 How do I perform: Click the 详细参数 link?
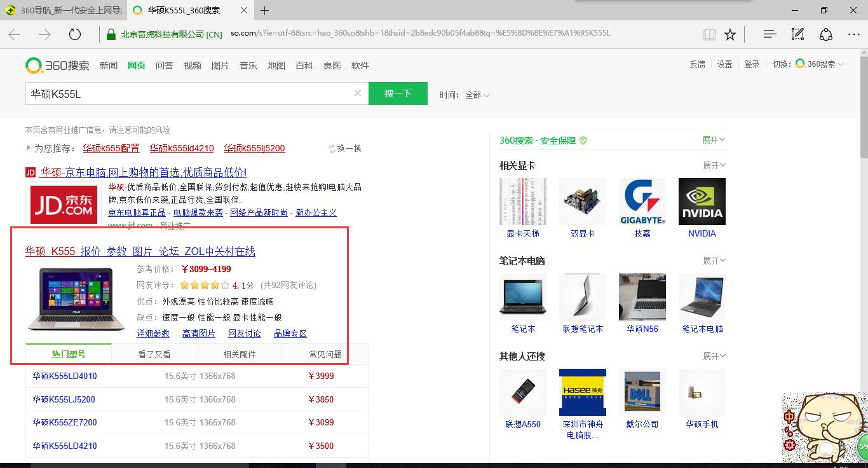tap(153, 333)
